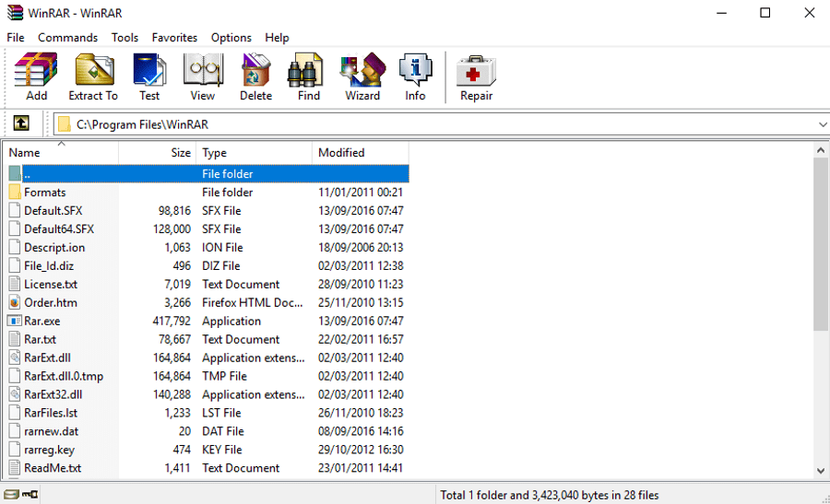Viewport: 830px width, 504px height.
Task: Click the scrollbar up arrow
Action: (x=821, y=150)
